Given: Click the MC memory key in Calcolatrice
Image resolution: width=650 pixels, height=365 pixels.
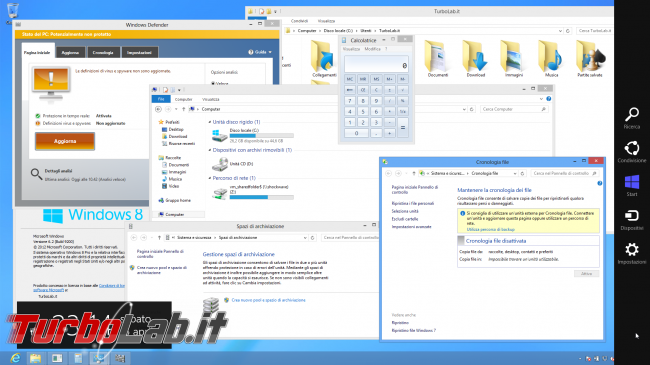Looking at the screenshot, I should [349, 79].
